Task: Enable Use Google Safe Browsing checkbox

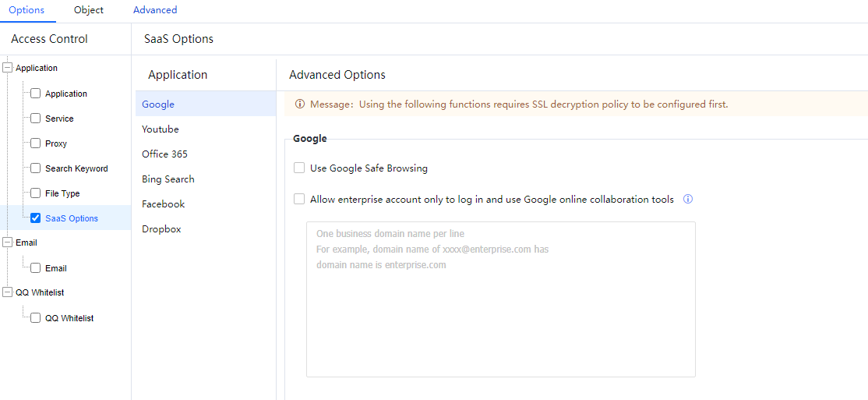Action: point(299,168)
